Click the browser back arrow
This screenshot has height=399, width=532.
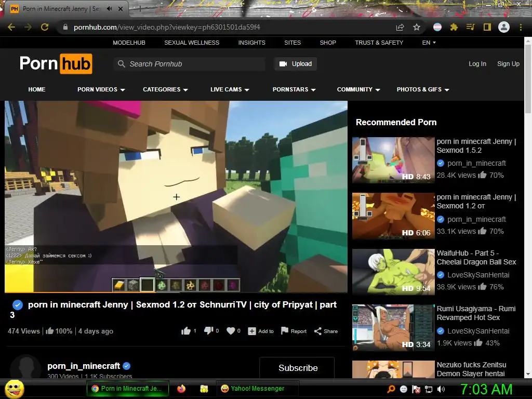11,27
